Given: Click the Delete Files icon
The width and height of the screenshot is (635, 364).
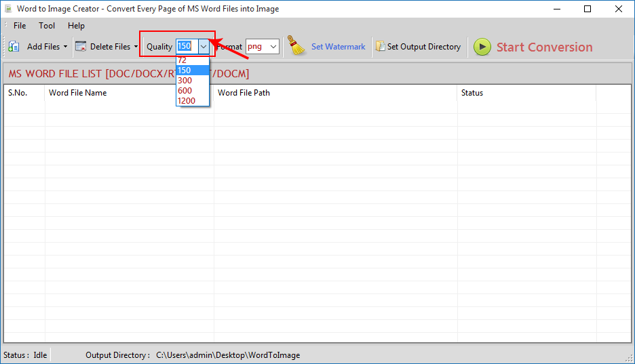Looking at the screenshot, I should click(81, 47).
